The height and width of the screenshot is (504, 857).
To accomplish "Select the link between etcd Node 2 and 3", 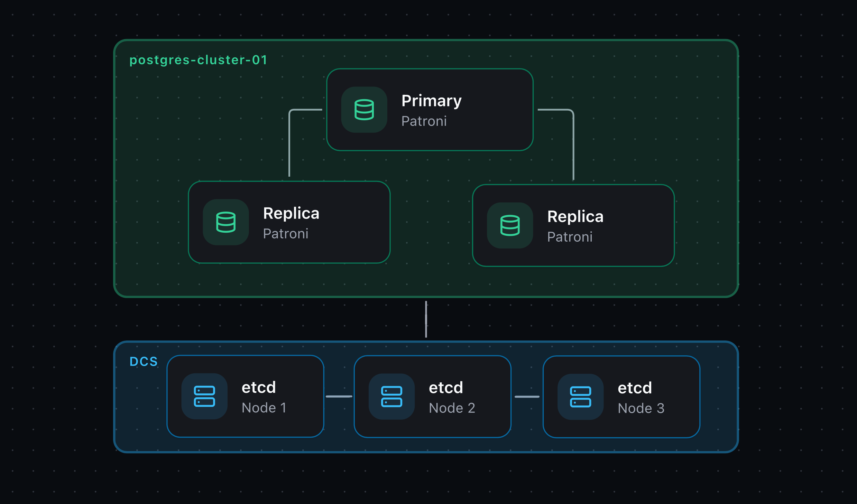I will pyautogui.click(x=527, y=397).
